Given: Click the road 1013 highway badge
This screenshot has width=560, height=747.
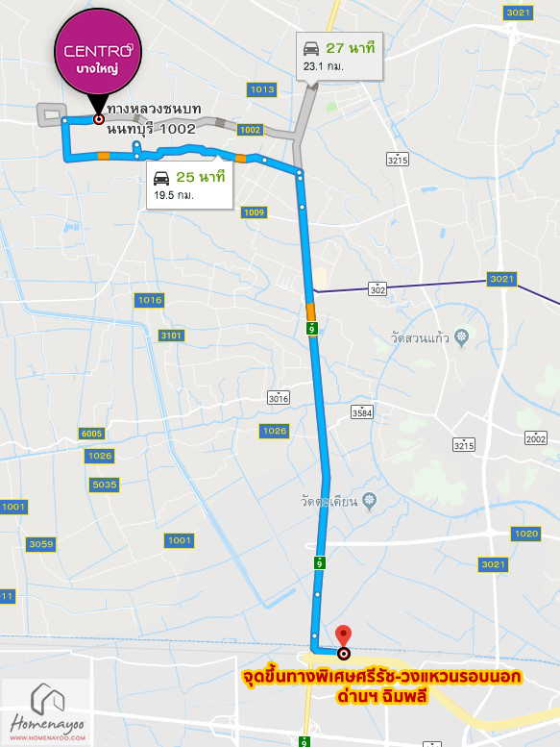Looking at the screenshot, I should pos(262,89).
